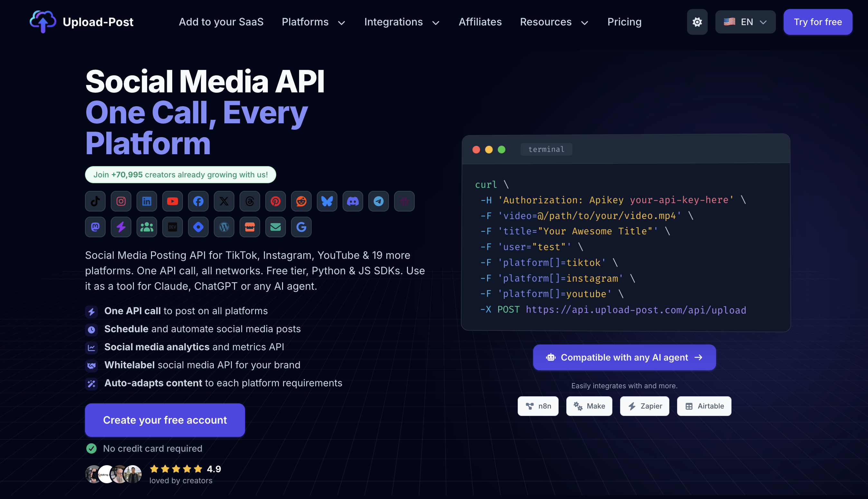Click the API URL https://api.upload-post.com/api/upload
Viewport: 868px width, 499px height.
pos(636,310)
